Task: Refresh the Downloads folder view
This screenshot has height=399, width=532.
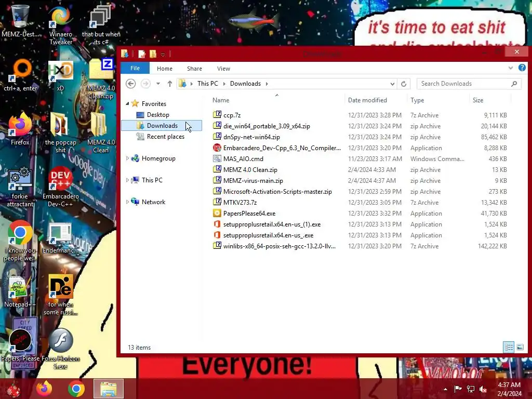Action: (x=403, y=84)
